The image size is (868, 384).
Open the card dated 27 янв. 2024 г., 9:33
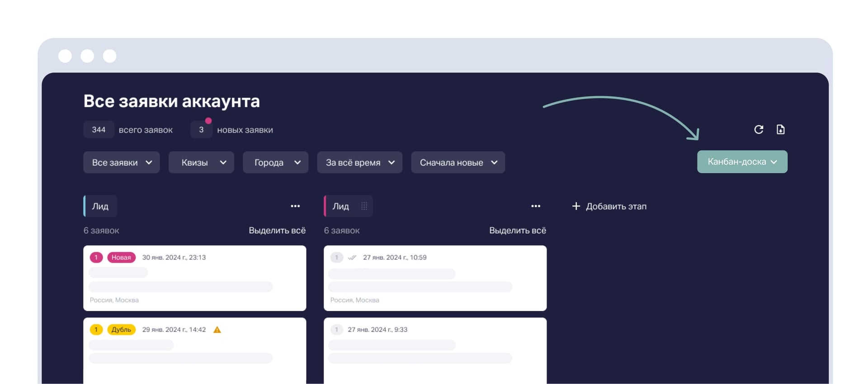pyautogui.click(x=435, y=351)
